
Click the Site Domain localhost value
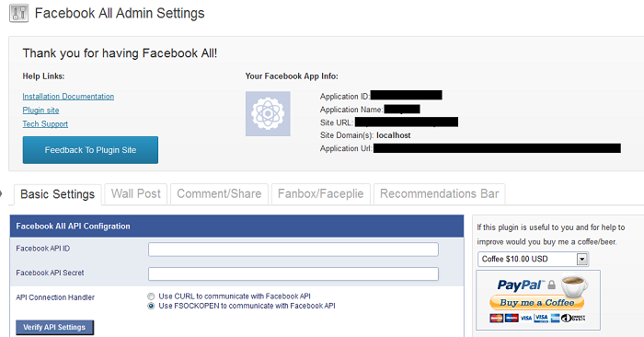[x=394, y=135]
